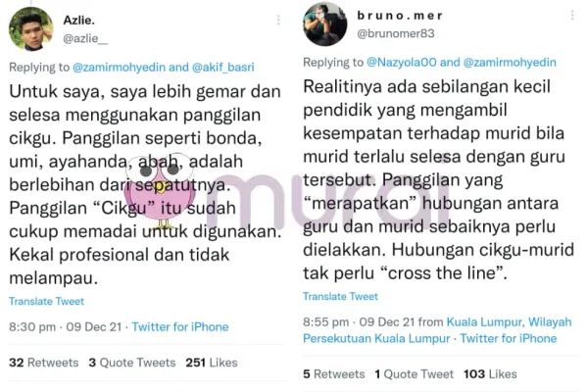Image resolution: width=588 pixels, height=392 pixels.
Task: Open the @akif_basri profile mention
Action: [x=223, y=68]
